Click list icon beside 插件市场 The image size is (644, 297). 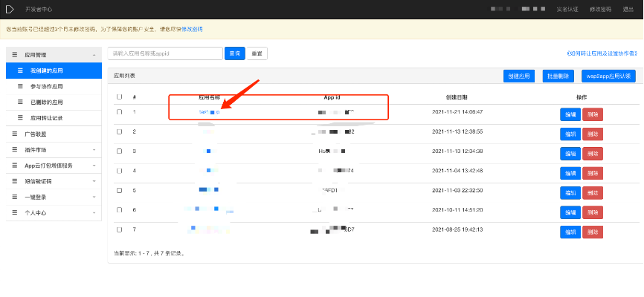[x=15, y=150]
